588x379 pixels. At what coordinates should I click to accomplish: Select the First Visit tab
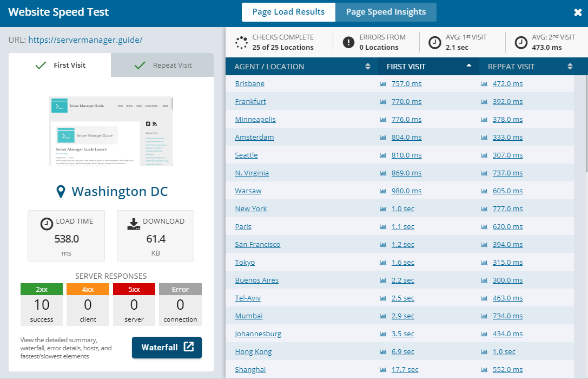click(60, 66)
